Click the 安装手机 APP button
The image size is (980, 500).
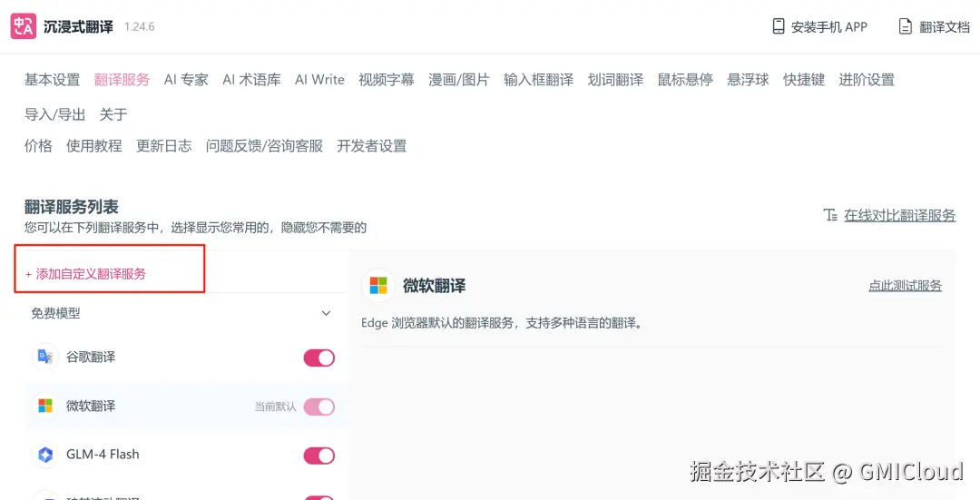[x=820, y=26]
